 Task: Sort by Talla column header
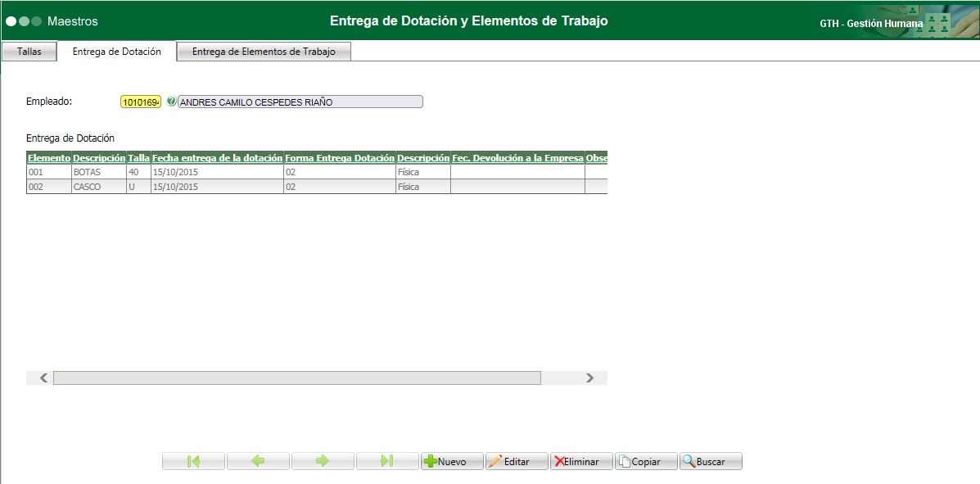(x=138, y=158)
